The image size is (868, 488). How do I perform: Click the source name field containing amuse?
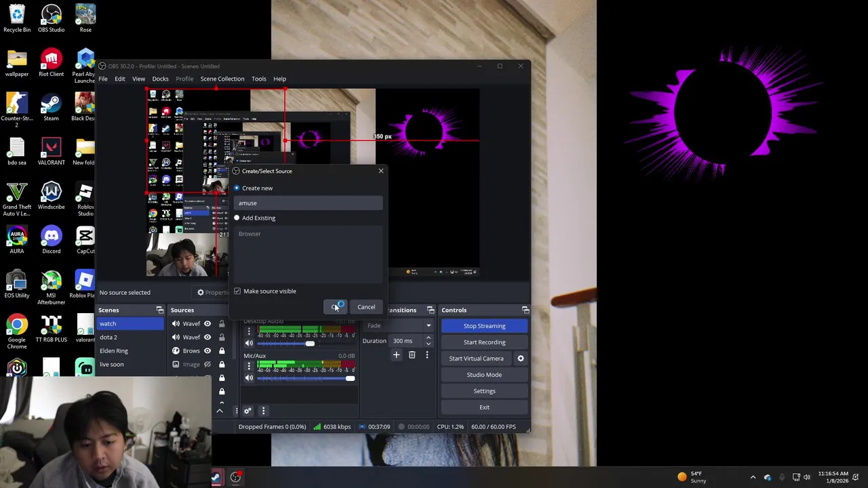coord(309,203)
